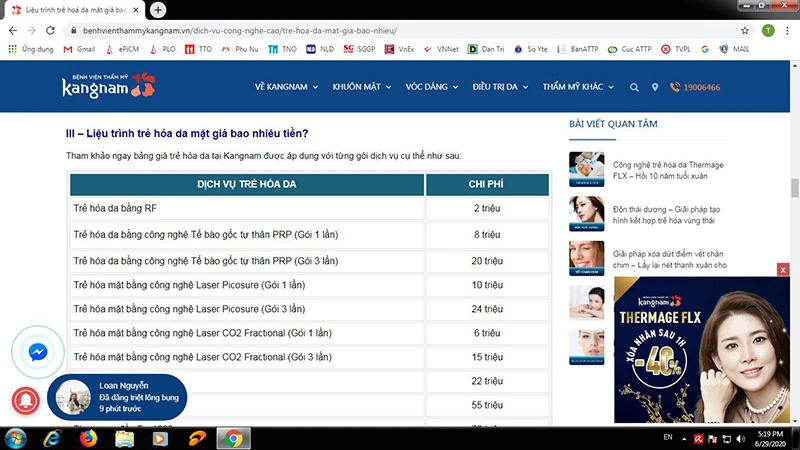Open Firefox from the taskbar
800x450 pixels.
pyautogui.click(x=88, y=438)
